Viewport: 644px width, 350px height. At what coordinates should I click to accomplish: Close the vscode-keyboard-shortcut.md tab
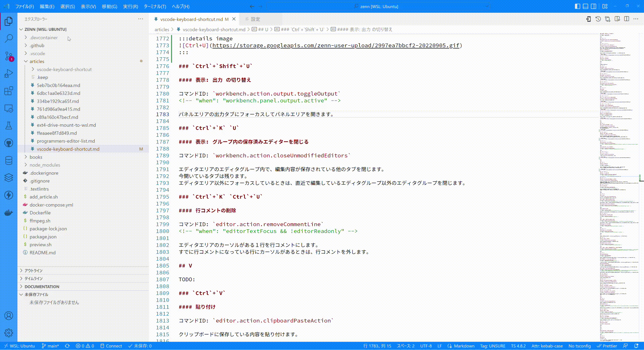coord(234,19)
